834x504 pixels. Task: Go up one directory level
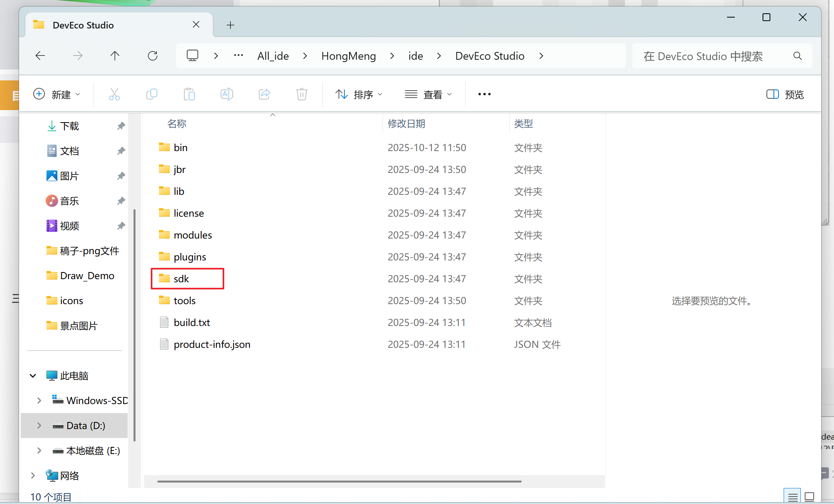pyautogui.click(x=115, y=56)
